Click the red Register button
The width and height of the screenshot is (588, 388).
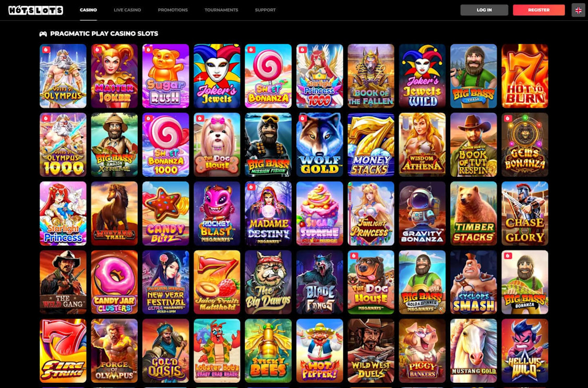click(539, 10)
